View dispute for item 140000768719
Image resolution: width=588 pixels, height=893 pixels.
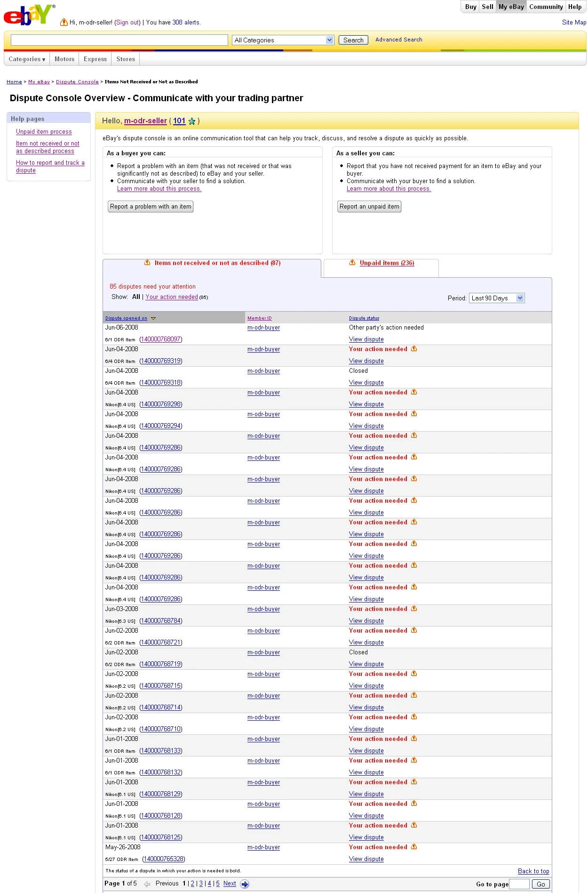(x=366, y=664)
